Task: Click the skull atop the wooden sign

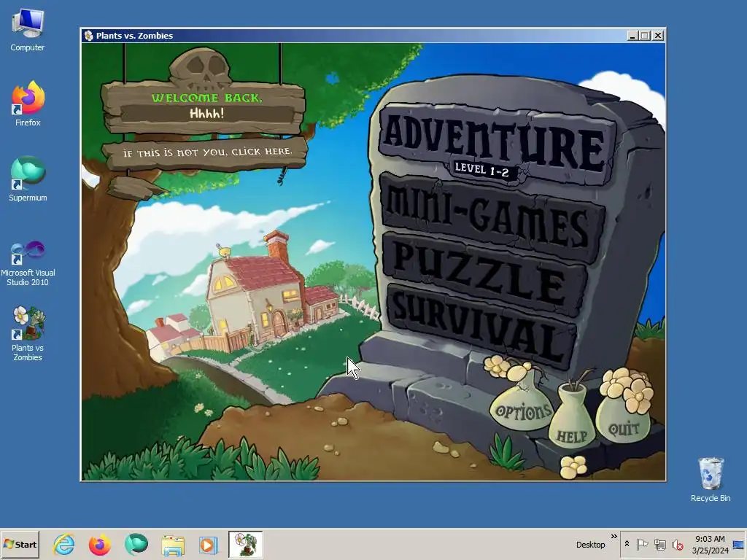Action: [200, 69]
